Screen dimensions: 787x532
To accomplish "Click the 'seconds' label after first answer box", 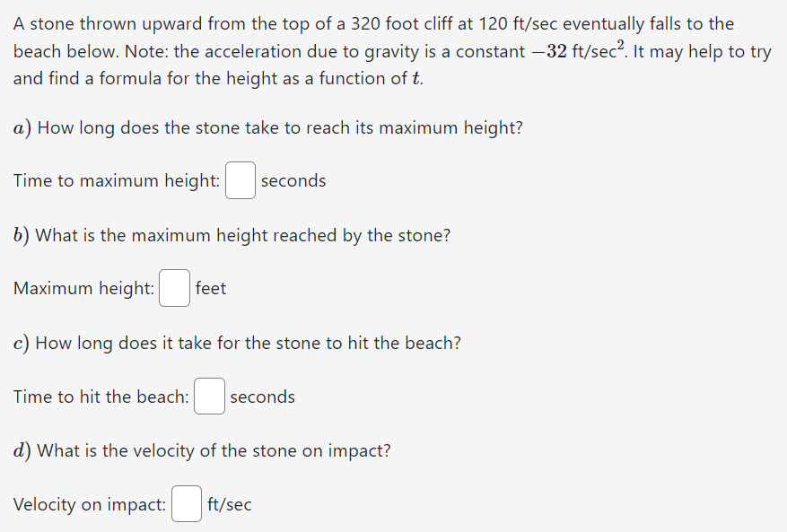I will [293, 180].
